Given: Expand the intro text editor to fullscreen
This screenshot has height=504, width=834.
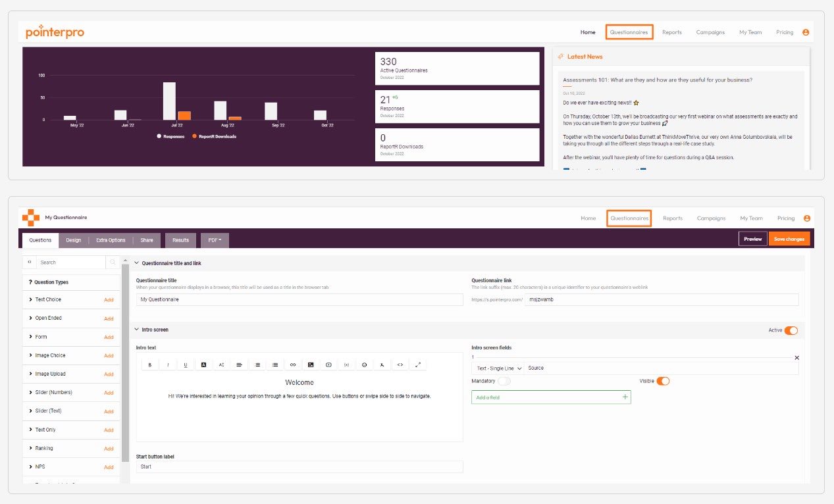Looking at the screenshot, I should 418,364.
